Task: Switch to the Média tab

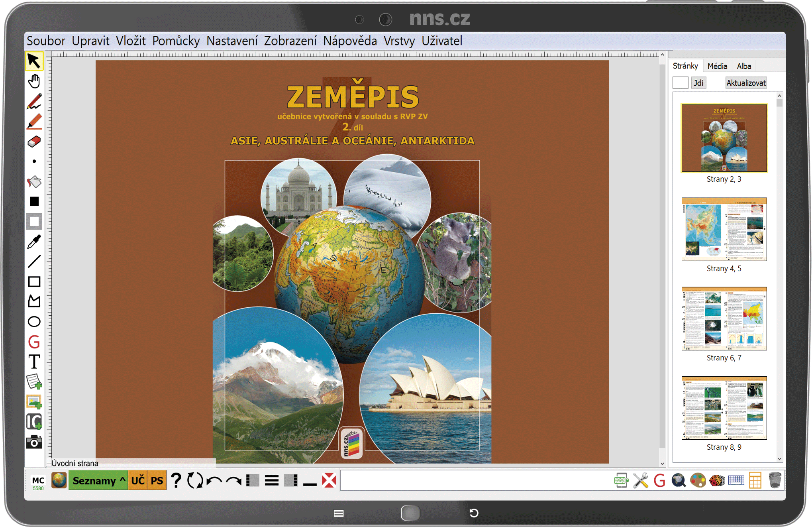Action: 717,66
